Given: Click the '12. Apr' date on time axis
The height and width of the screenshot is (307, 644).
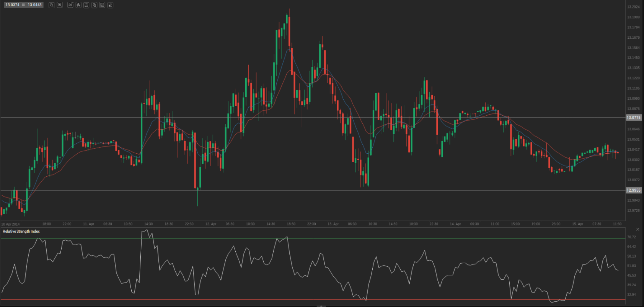Looking at the screenshot, I should [x=210, y=224].
